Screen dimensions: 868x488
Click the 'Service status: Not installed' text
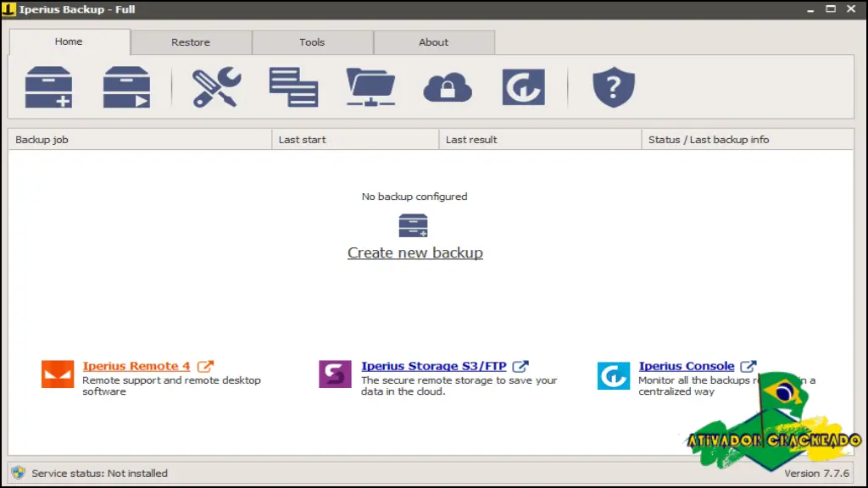[x=100, y=473]
